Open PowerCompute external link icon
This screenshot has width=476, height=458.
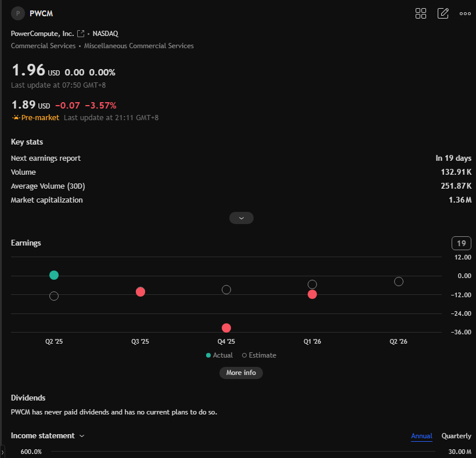pyautogui.click(x=81, y=34)
